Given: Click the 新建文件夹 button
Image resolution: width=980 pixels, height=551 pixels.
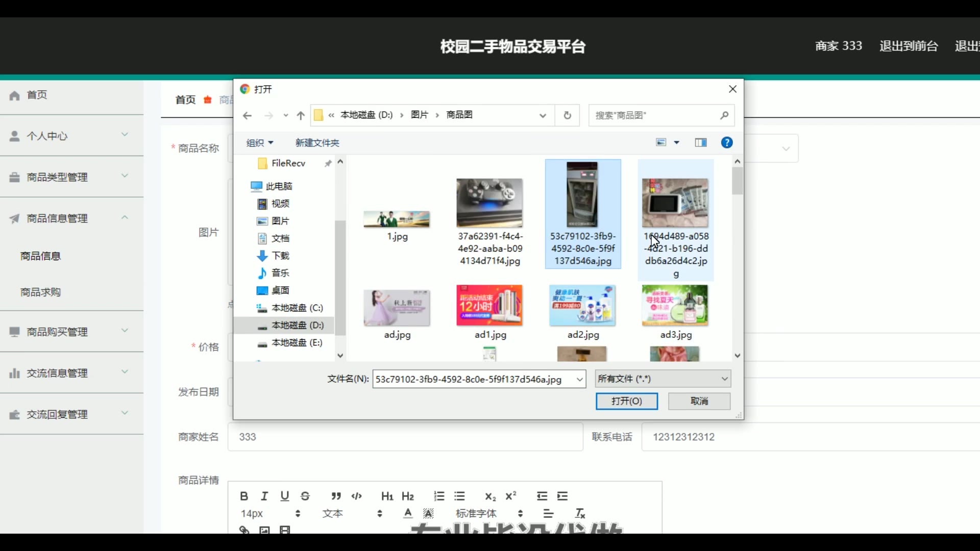Looking at the screenshot, I should (317, 143).
